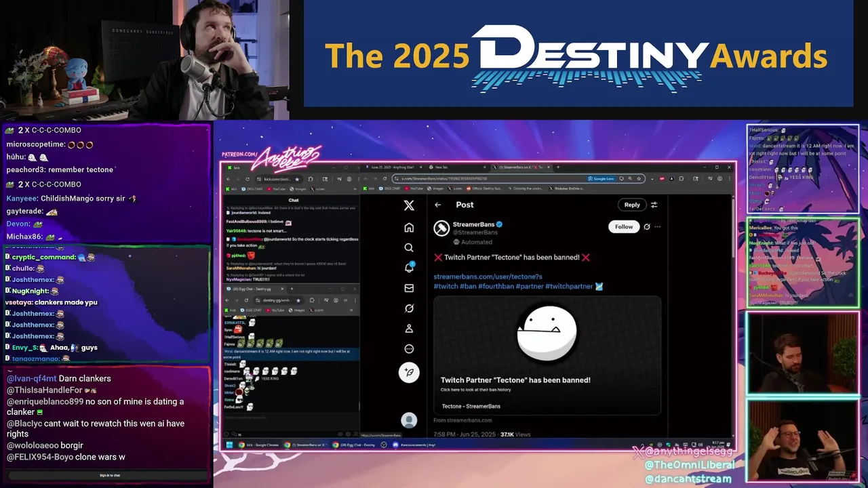The height and width of the screenshot is (488, 868).
Task: Open the @StreamerBans handle link
Action: tap(475, 232)
